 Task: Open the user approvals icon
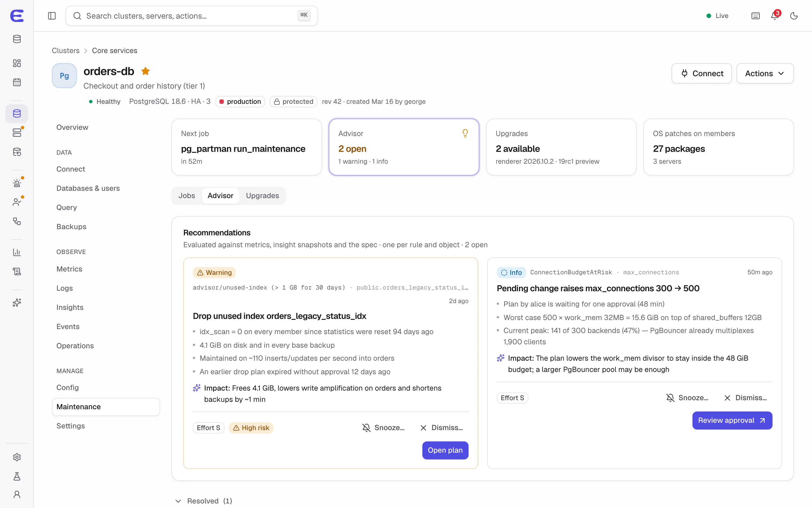[x=17, y=202]
